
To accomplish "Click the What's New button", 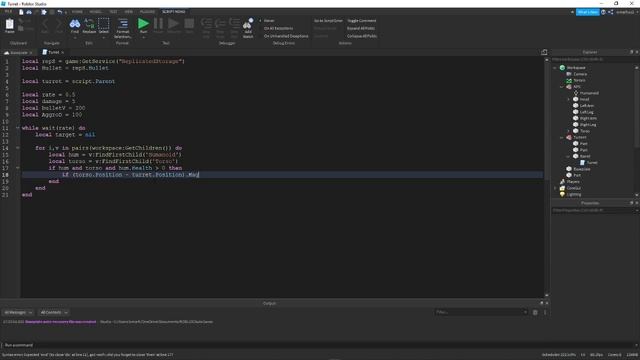I will pos(587,12).
